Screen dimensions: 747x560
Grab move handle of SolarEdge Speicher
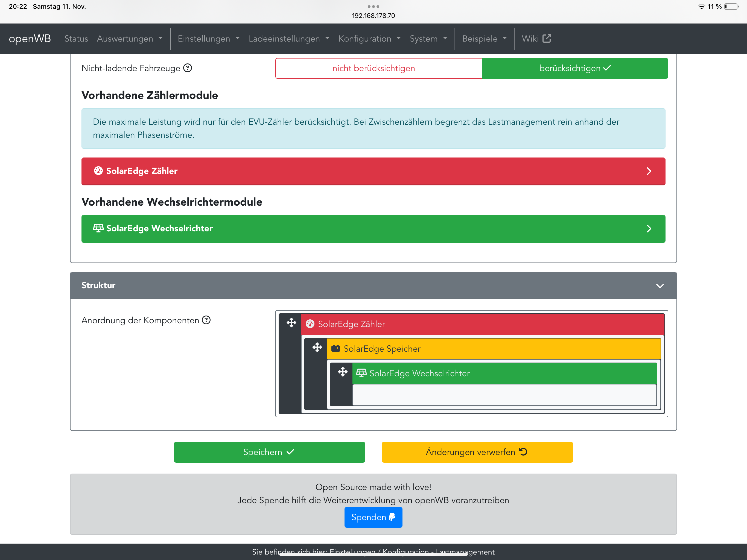pyautogui.click(x=317, y=348)
